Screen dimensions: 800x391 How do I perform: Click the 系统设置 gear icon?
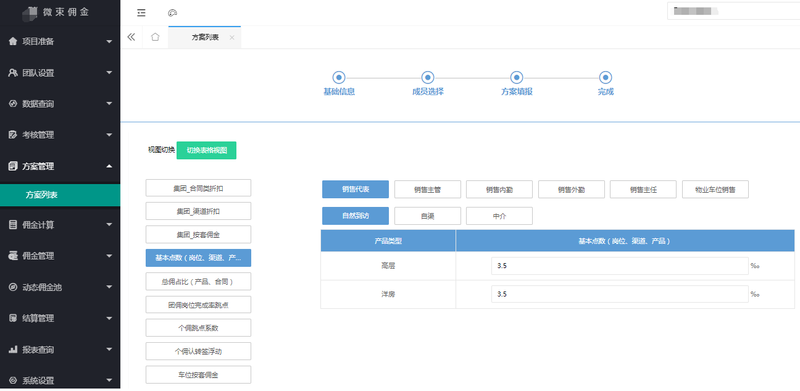[13, 380]
